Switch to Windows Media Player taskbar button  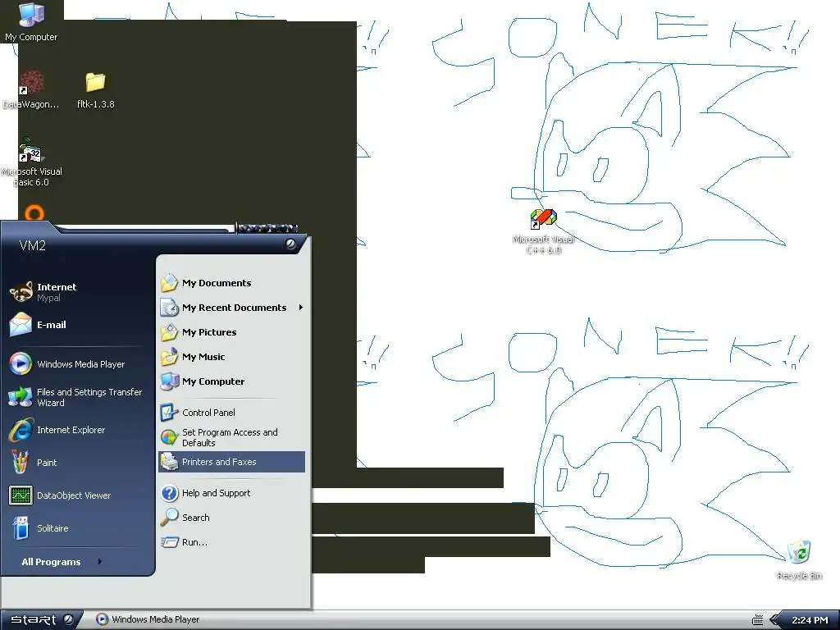point(148,619)
